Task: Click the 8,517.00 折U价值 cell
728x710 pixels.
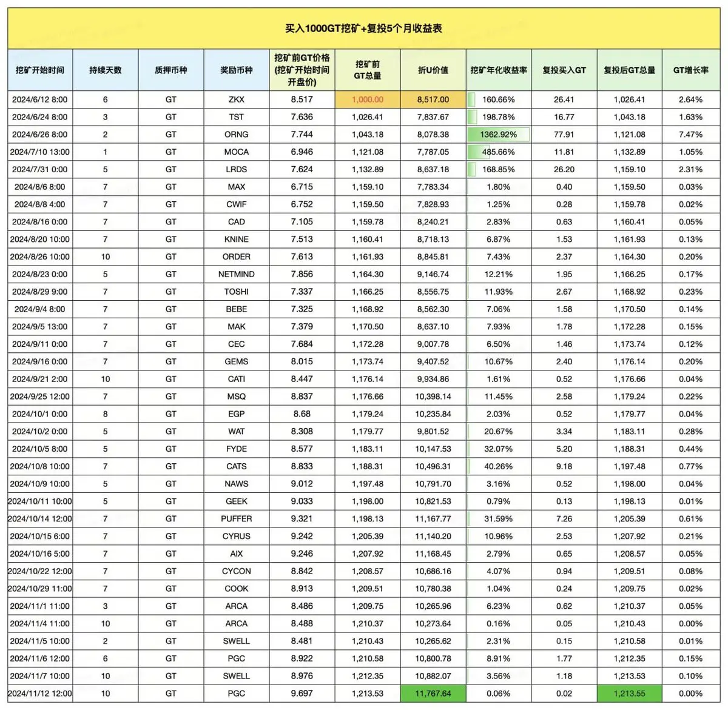Action: [433, 99]
